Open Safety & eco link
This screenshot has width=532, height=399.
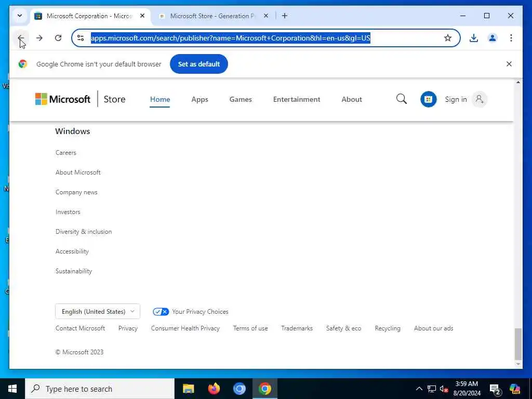click(344, 328)
